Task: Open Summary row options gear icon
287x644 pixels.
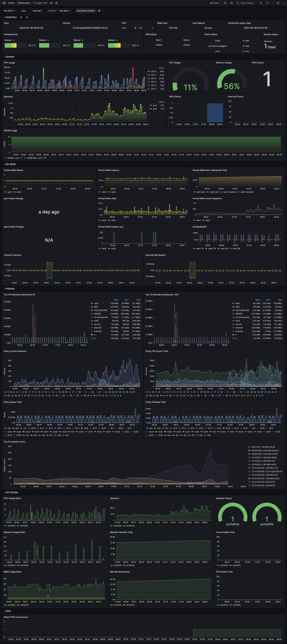Action: point(21,17)
